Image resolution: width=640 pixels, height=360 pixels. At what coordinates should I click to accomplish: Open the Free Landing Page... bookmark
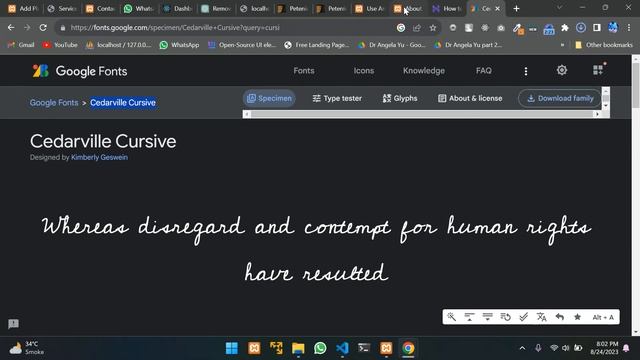point(317,45)
